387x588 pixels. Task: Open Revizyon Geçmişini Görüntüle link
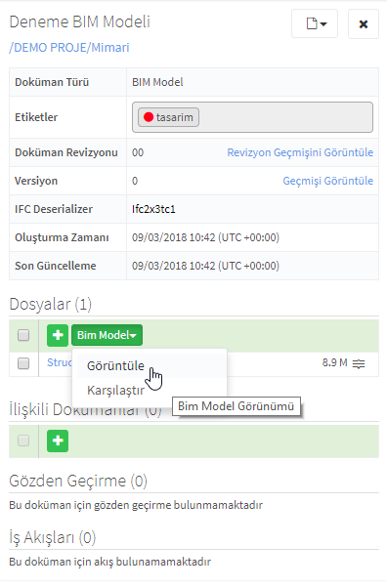point(300,152)
